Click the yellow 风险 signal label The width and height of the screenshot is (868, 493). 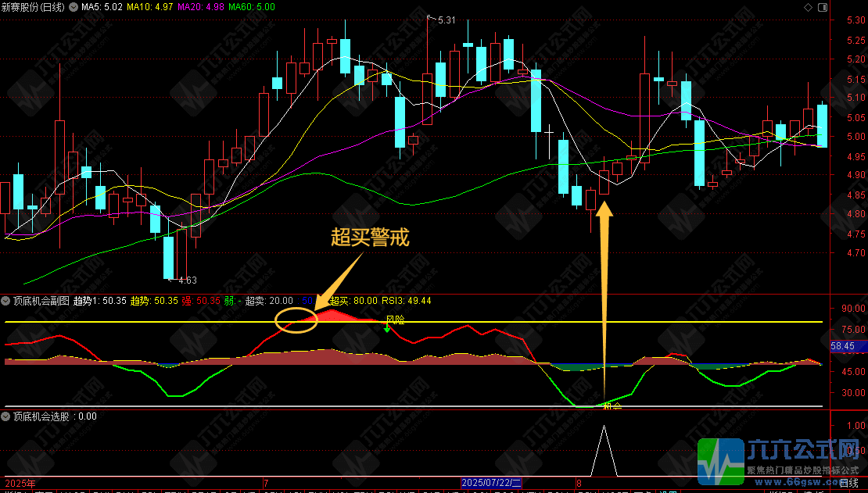tap(395, 320)
